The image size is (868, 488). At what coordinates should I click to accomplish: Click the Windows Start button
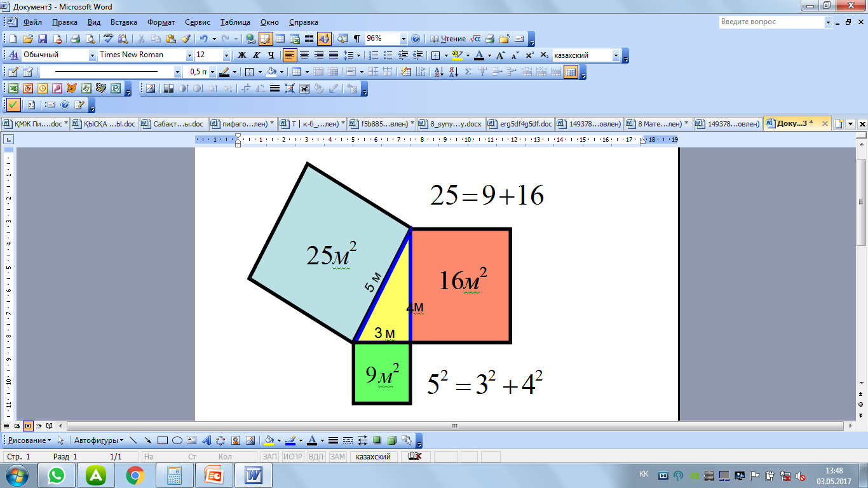point(17,475)
